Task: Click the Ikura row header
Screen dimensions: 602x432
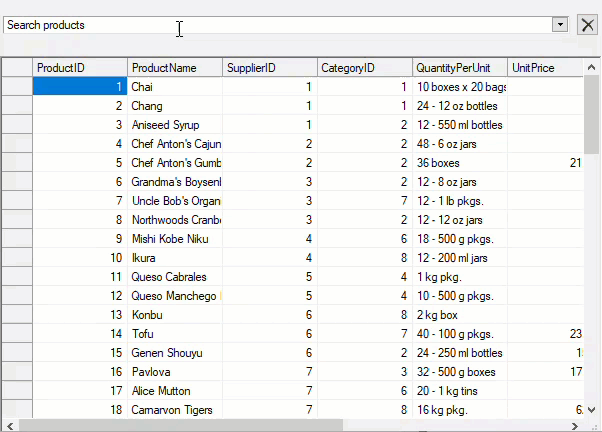Action: click(17, 258)
